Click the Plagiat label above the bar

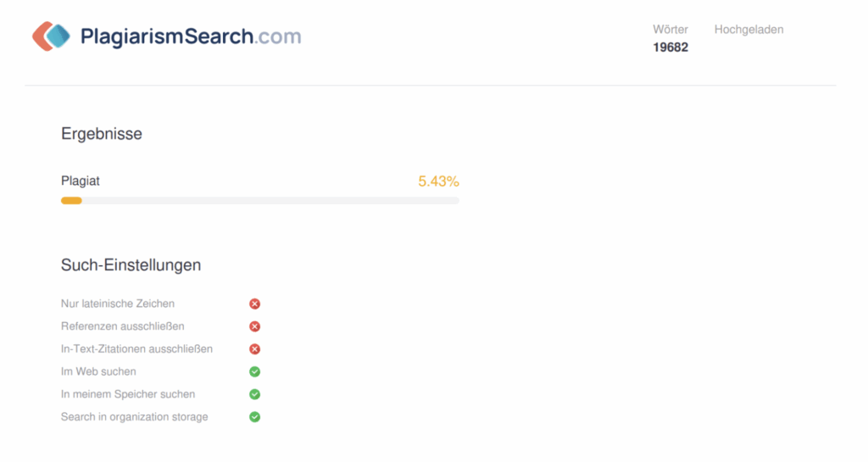tap(81, 181)
